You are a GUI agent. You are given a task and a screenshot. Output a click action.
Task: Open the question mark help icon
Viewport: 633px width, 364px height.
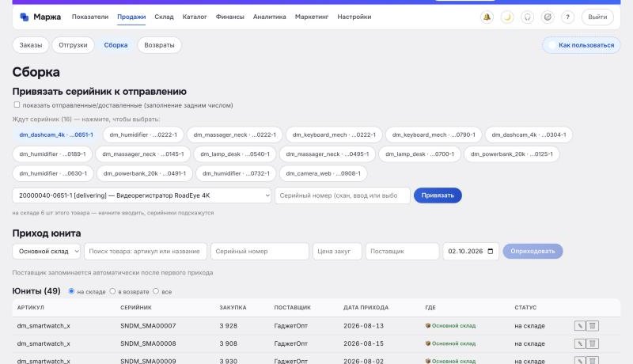567,17
